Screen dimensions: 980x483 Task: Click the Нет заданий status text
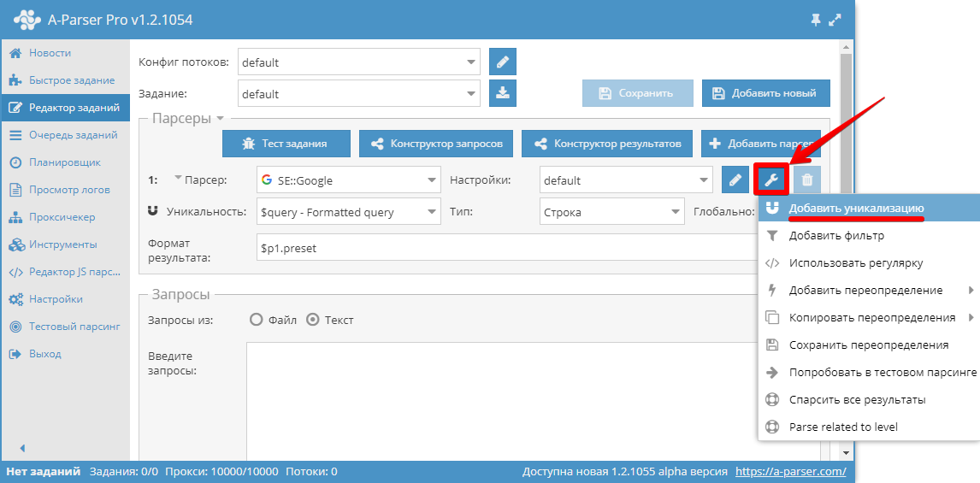click(43, 471)
